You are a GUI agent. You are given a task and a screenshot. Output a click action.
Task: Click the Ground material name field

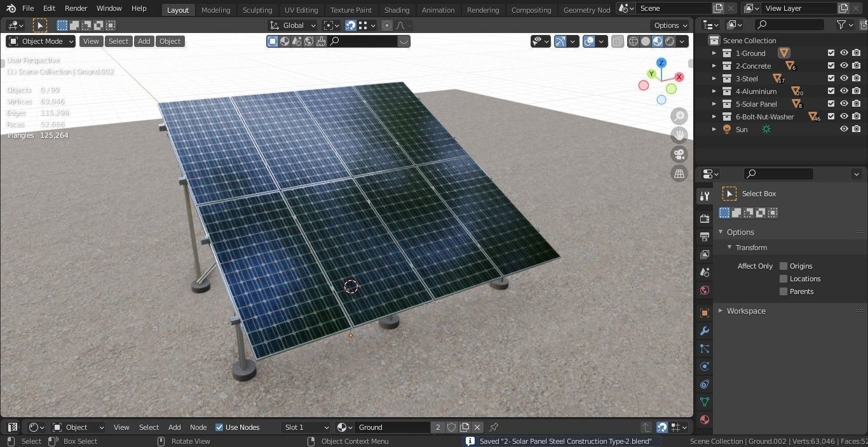tap(392, 427)
